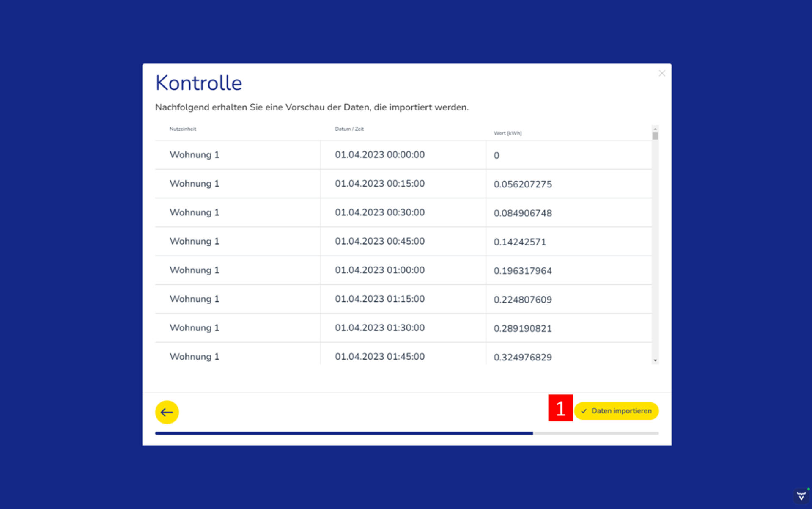Click the table scrollbar up arrow
Viewport: 812px width, 509px height.
[655, 129]
